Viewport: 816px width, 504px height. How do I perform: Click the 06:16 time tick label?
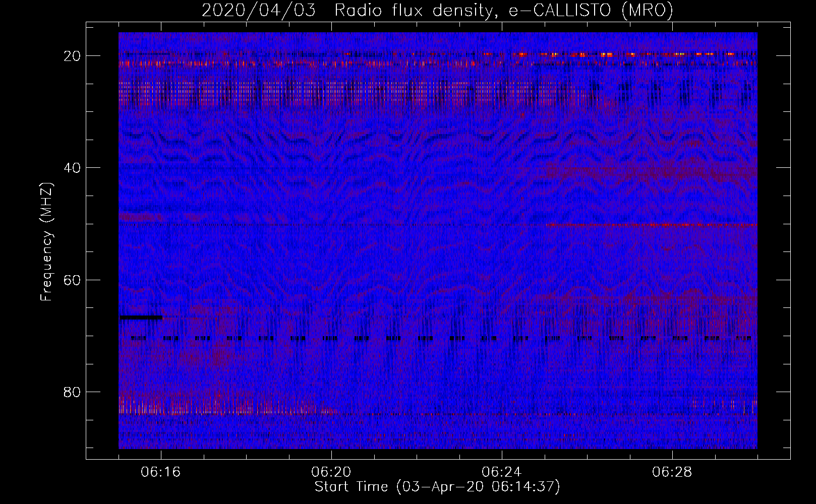tap(161, 472)
